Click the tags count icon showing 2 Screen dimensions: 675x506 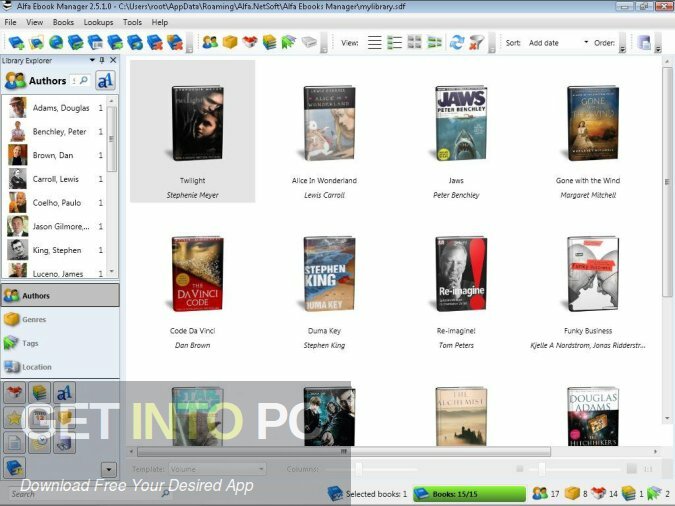point(654,494)
